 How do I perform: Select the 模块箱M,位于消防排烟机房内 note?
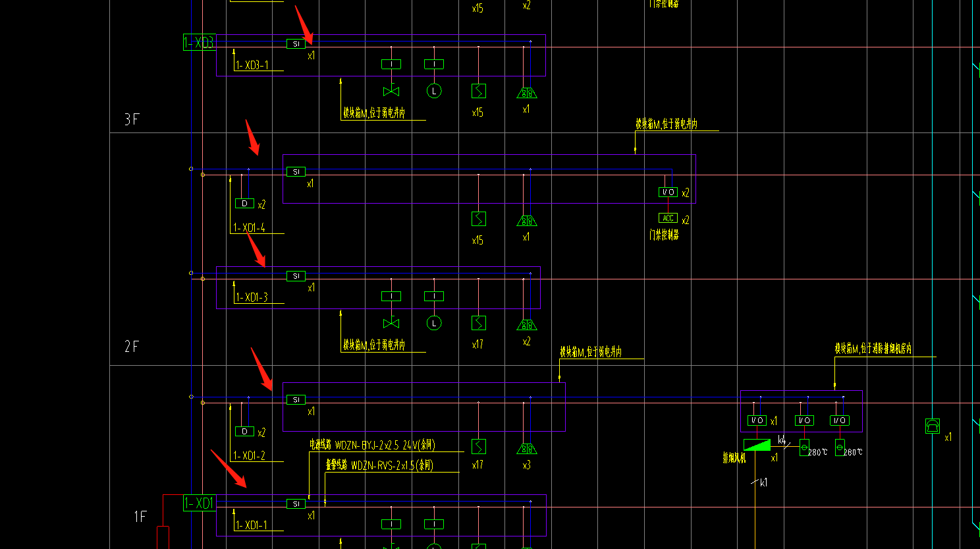click(873, 349)
